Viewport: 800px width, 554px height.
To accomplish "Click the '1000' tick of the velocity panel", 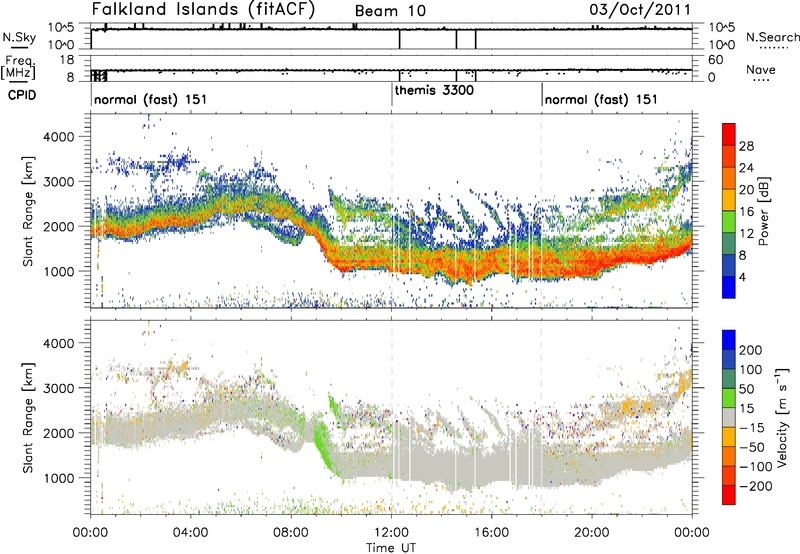I will click(61, 478).
